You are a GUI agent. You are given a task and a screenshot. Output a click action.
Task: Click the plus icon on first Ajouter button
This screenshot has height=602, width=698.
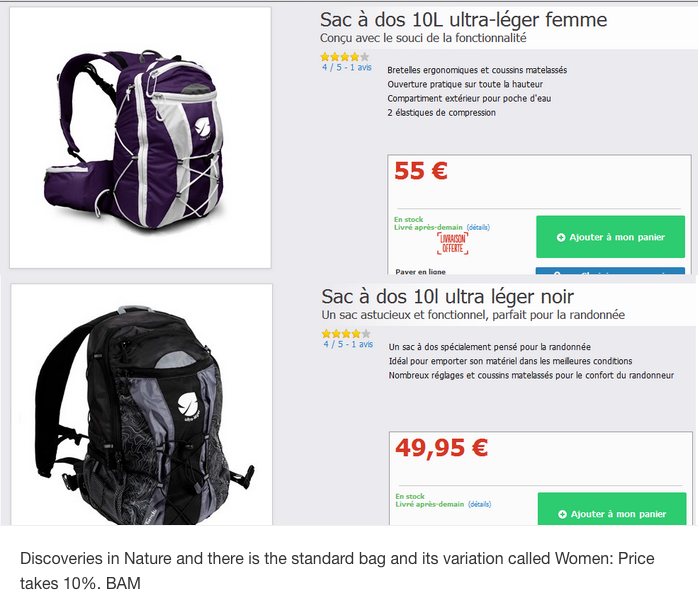click(561, 237)
